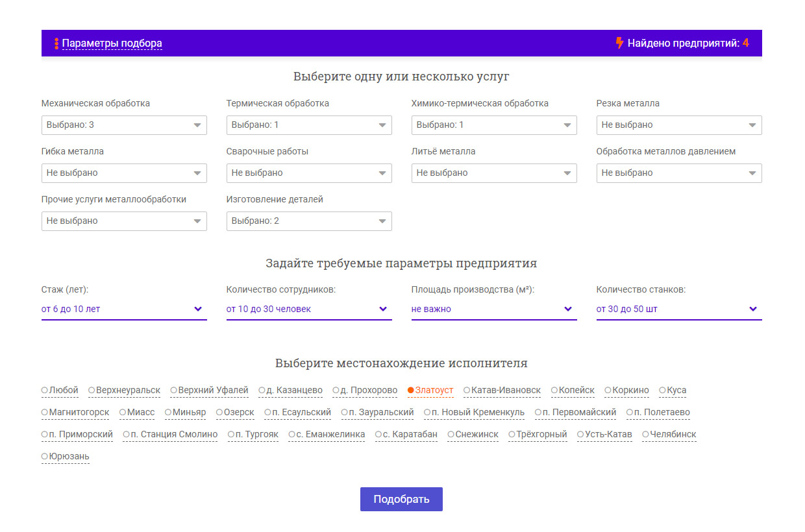Screen dimensions: 805x532
Task: Select the Челябинск location
Action: coord(669,435)
